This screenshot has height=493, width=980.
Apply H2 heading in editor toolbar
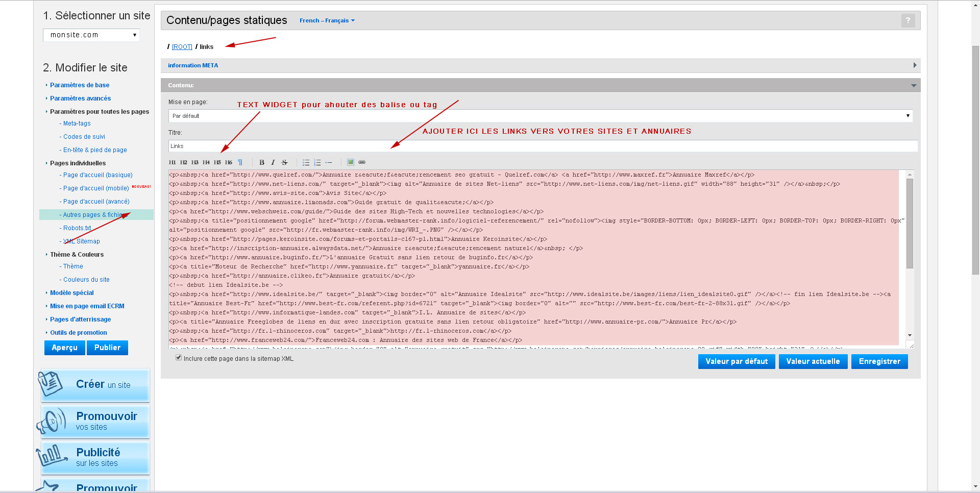(x=183, y=162)
